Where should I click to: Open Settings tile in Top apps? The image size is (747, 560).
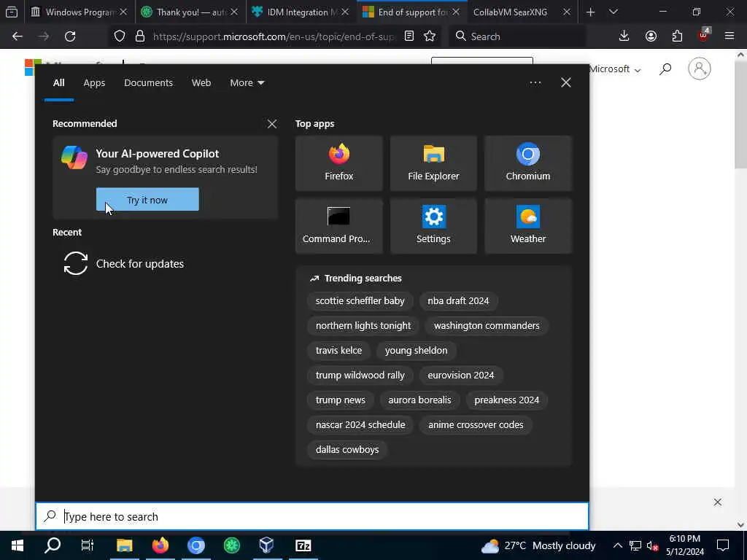[x=433, y=226]
